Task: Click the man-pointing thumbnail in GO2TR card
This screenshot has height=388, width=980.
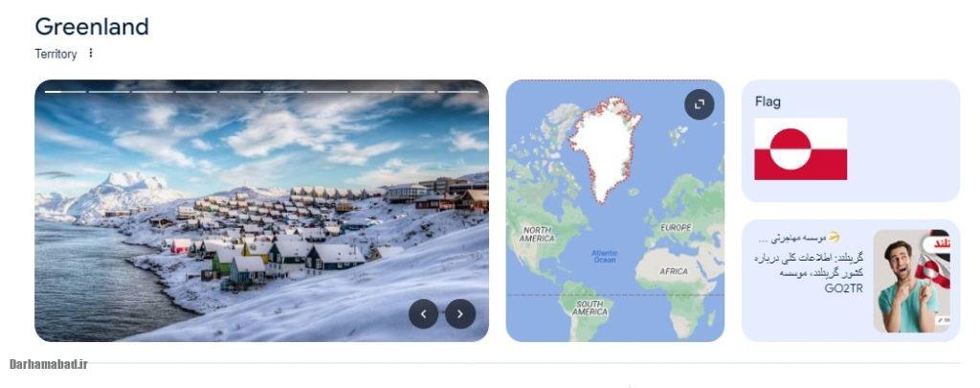Action: 911,281
